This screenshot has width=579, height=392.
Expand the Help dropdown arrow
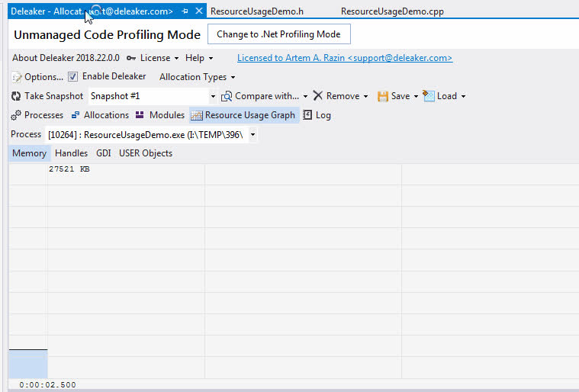[x=211, y=59]
